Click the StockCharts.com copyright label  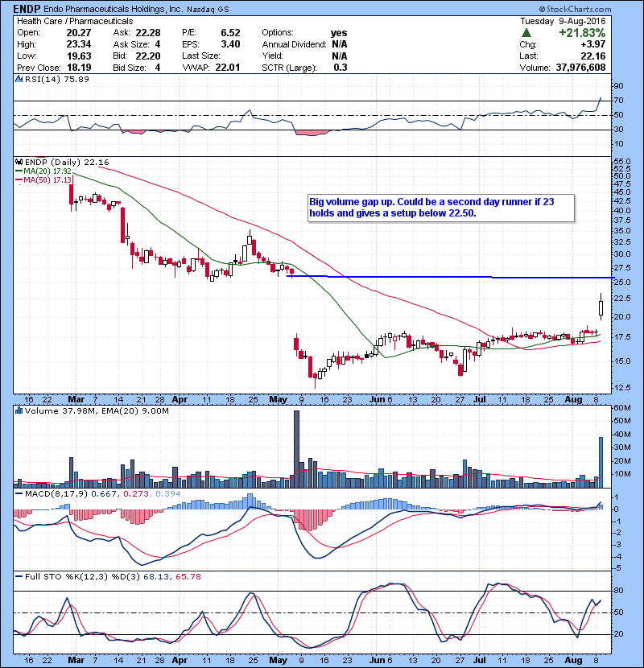[x=575, y=9]
